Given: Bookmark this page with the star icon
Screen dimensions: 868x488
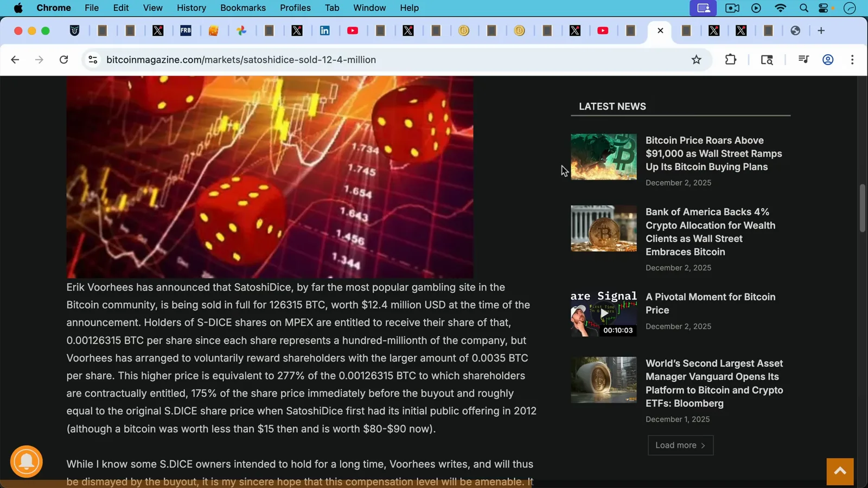Looking at the screenshot, I should coord(697,60).
